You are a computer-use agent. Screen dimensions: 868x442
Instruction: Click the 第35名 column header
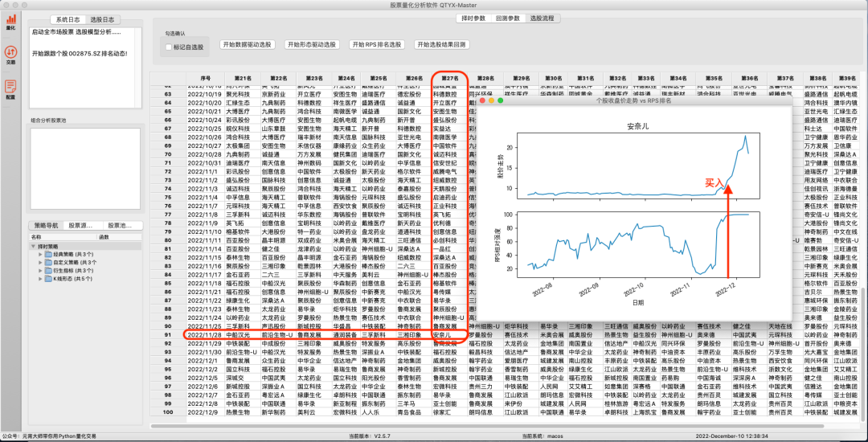pos(714,79)
